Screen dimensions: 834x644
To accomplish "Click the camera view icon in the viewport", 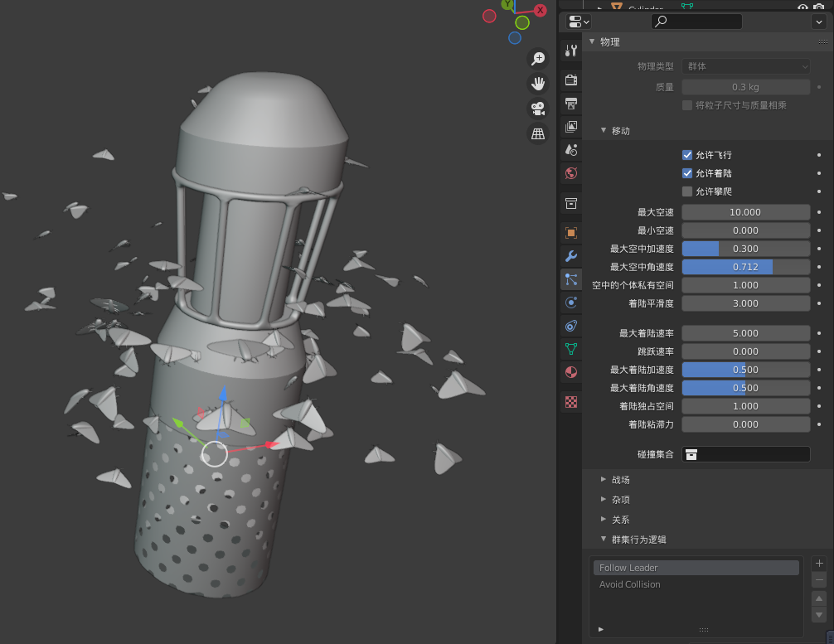I will (537, 108).
